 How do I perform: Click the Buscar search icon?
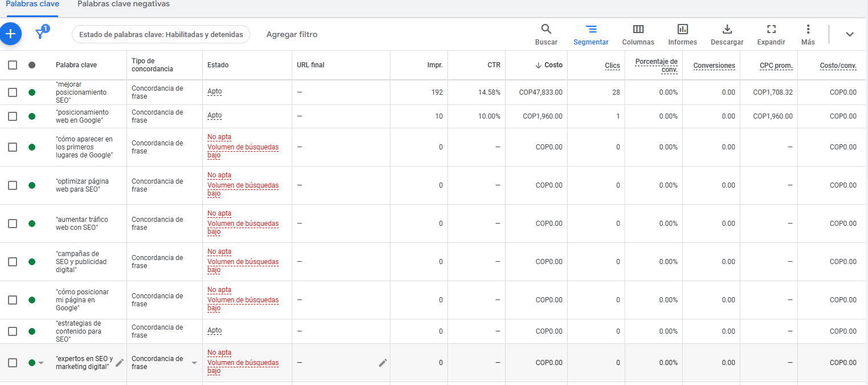(x=546, y=30)
